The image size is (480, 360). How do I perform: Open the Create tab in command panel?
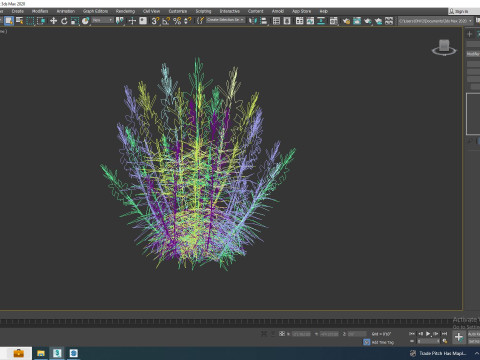point(469,34)
